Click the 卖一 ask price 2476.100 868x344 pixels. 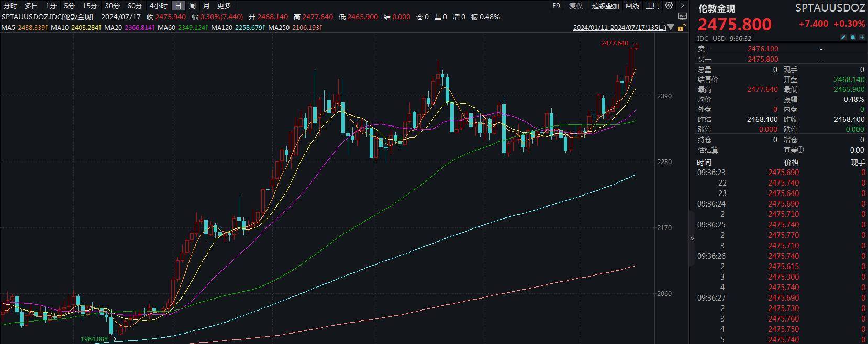click(x=763, y=49)
